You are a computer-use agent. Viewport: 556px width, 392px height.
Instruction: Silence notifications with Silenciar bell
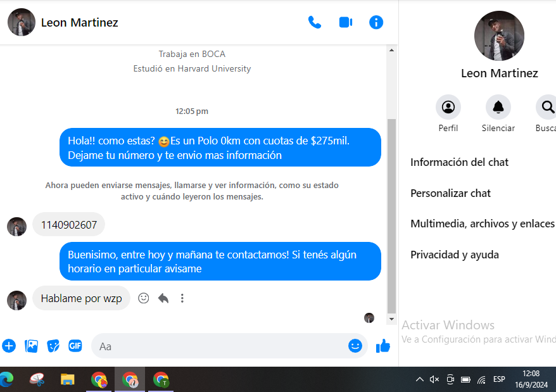pyautogui.click(x=498, y=107)
